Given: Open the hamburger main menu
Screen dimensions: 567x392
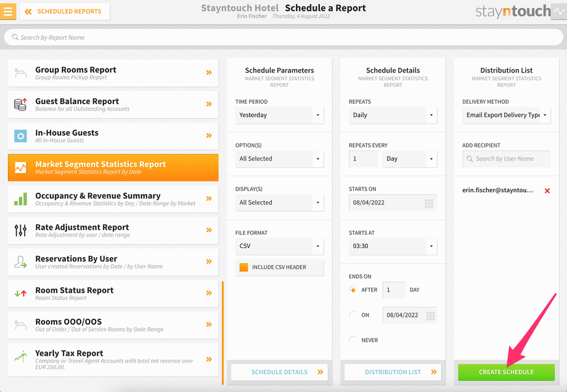Looking at the screenshot, I should [7, 11].
